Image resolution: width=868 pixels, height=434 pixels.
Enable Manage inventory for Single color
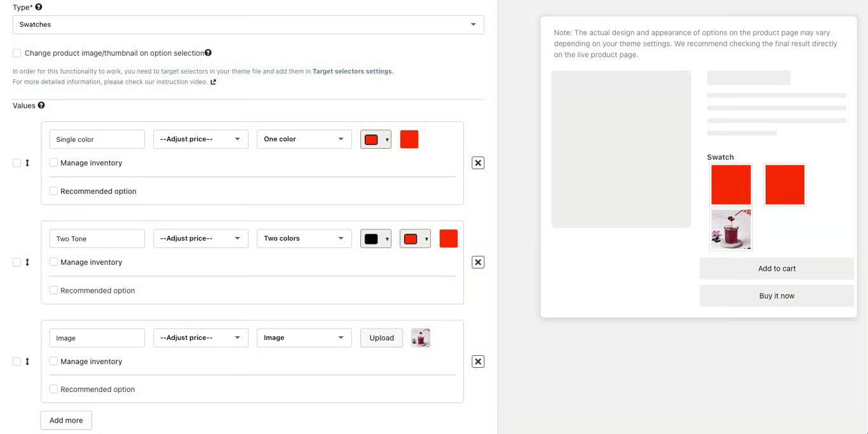(54, 163)
